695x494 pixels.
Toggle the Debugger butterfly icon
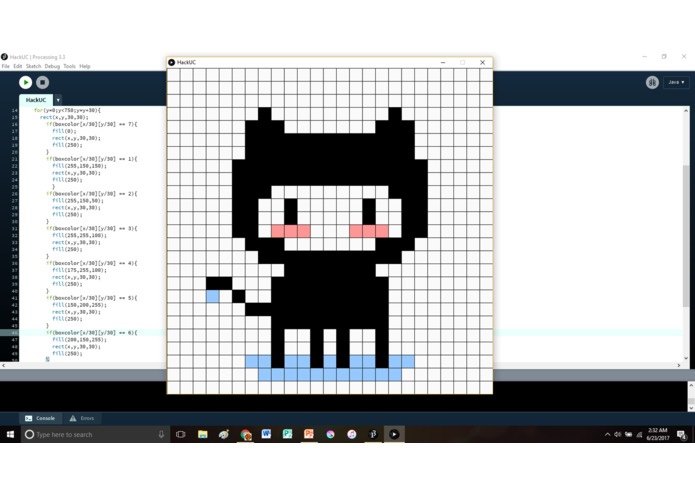point(652,82)
